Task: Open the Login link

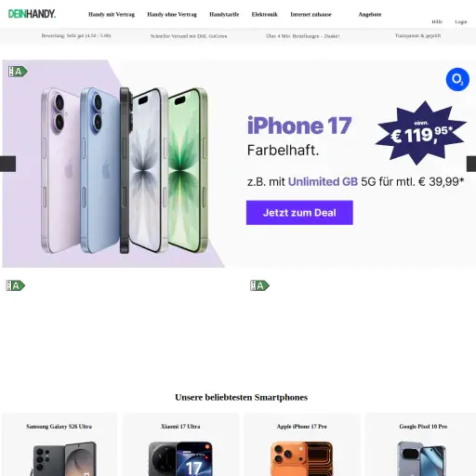Action: tap(461, 21)
